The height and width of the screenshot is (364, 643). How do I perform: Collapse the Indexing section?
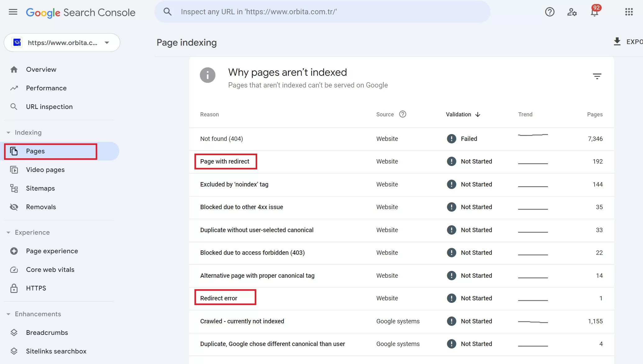point(8,133)
